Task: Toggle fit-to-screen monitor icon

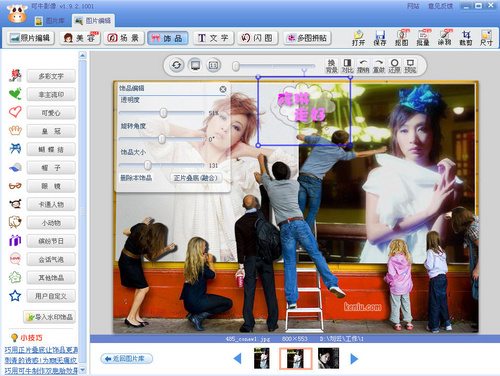Action: pos(195,65)
